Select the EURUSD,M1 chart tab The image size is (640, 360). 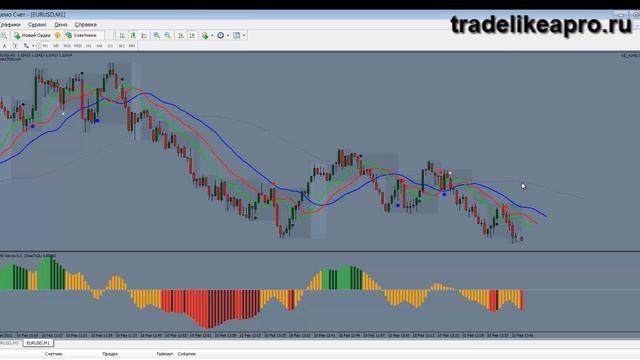point(38,343)
